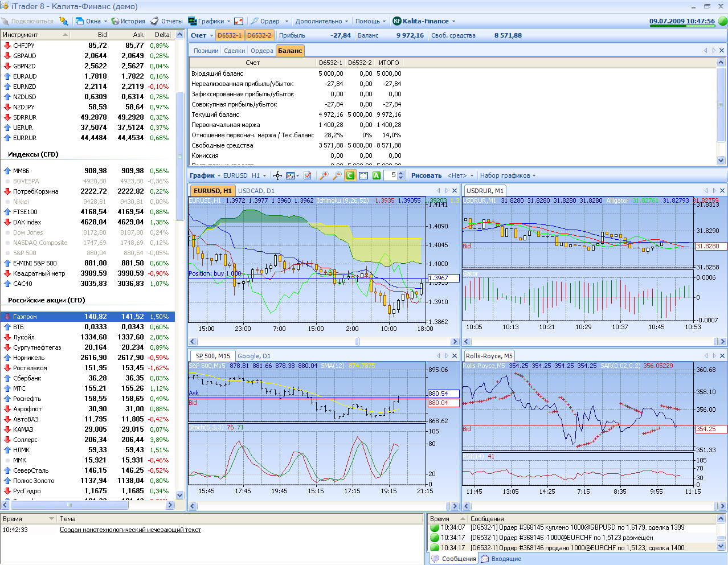Select the USDRUR, M1 chart tab

pos(485,191)
